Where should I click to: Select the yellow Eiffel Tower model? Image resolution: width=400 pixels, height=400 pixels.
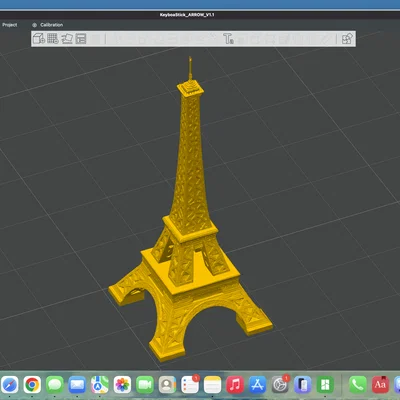[x=190, y=213]
